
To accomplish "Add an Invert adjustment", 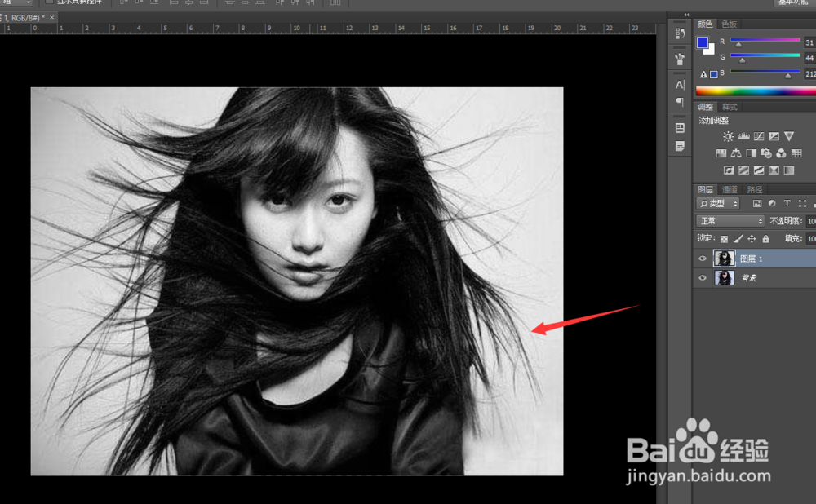I will 729,170.
